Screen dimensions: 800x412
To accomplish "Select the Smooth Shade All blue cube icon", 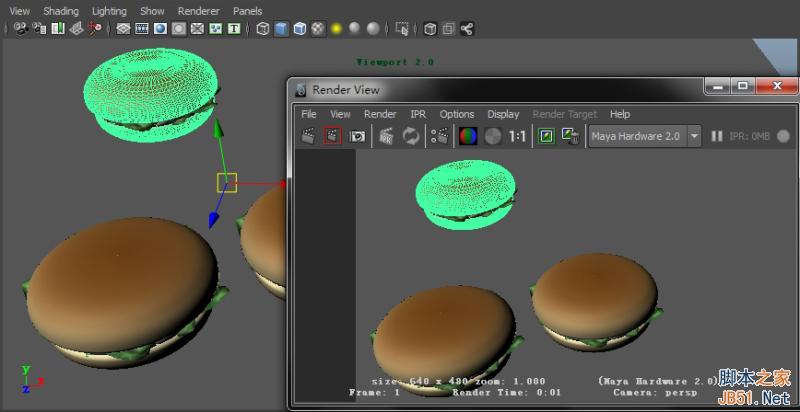I will click(x=281, y=29).
